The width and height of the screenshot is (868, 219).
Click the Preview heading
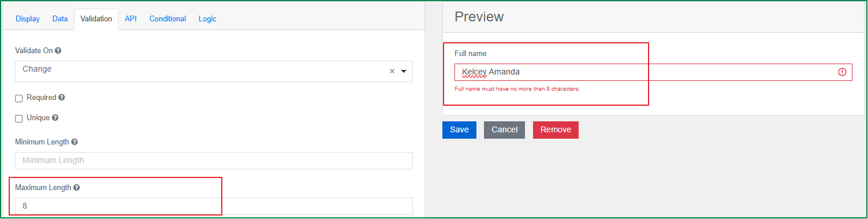pyautogui.click(x=479, y=17)
